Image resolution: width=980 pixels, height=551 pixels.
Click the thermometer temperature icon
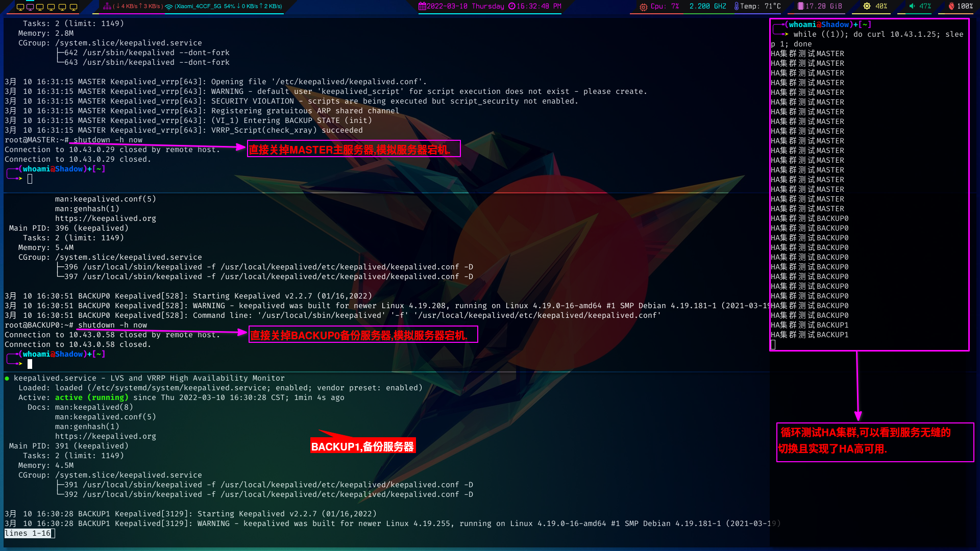(x=736, y=6)
